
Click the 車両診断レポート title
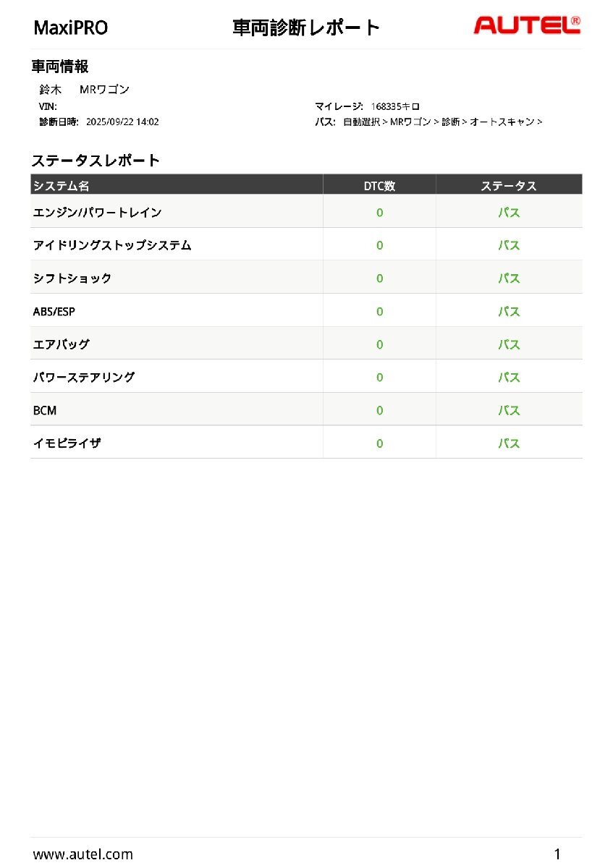click(x=306, y=28)
